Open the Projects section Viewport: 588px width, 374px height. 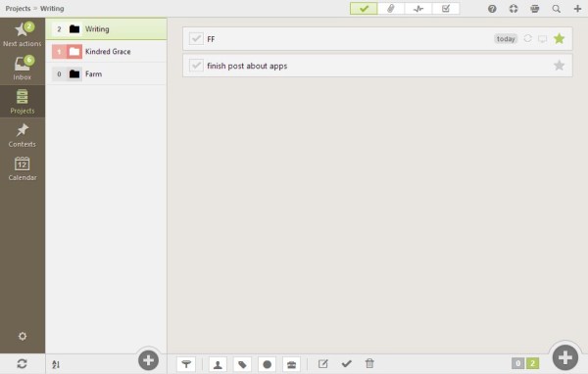tap(23, 101)
